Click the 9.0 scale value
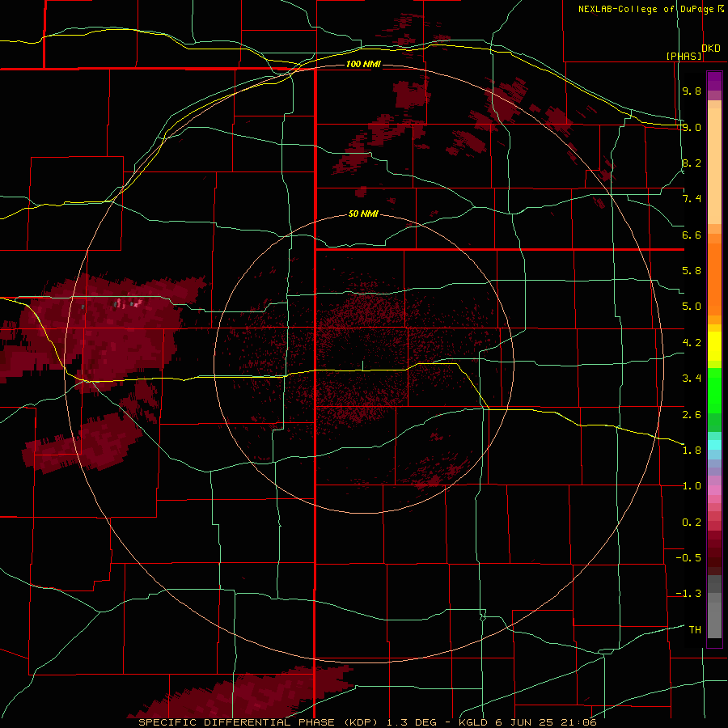Viewport: 728px width, 728px height. pos(692,127)
